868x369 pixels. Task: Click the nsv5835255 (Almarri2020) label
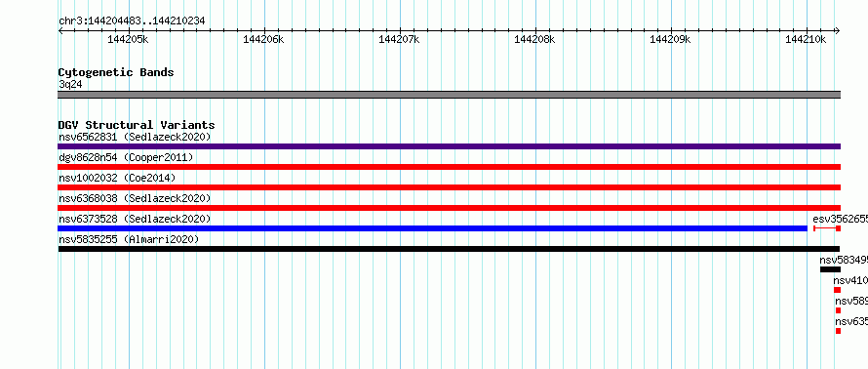[x=129, y=239]
